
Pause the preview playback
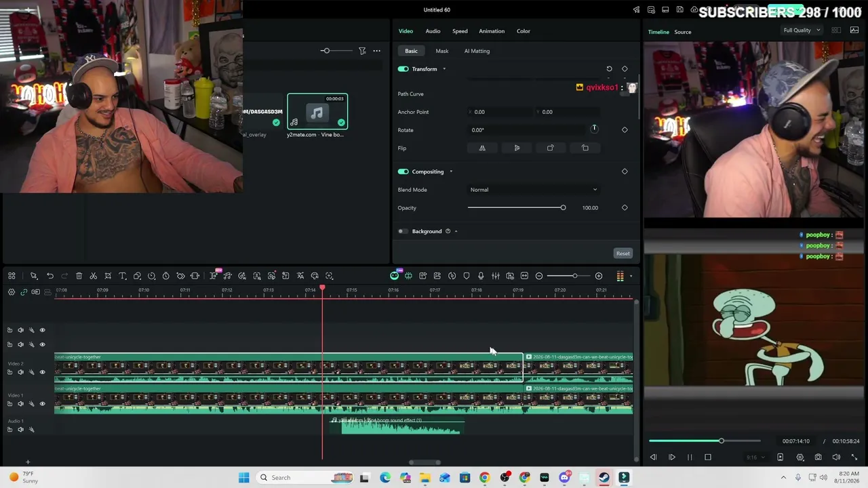[690, 457]
